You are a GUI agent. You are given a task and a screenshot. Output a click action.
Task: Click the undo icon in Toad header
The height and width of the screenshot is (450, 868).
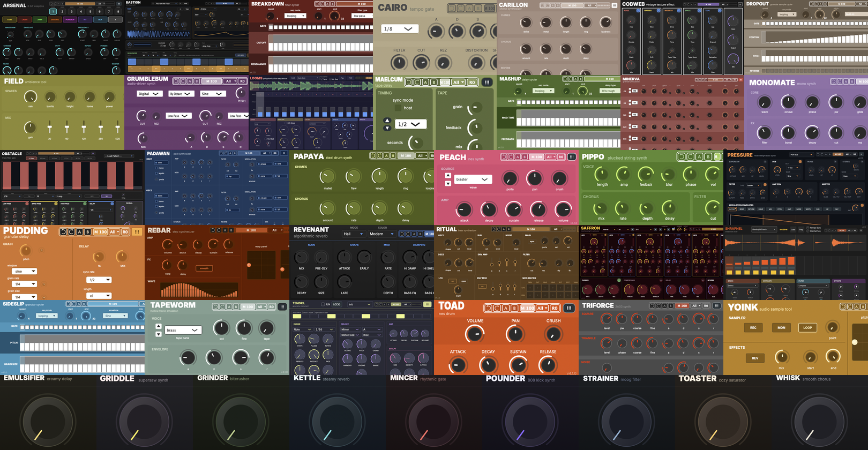coord(488,308)
